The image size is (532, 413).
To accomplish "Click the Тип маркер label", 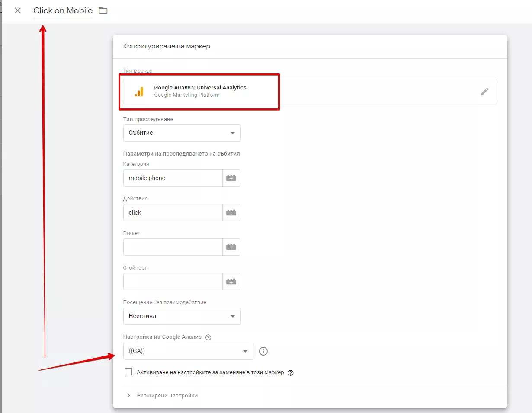I will click(138, 71).
